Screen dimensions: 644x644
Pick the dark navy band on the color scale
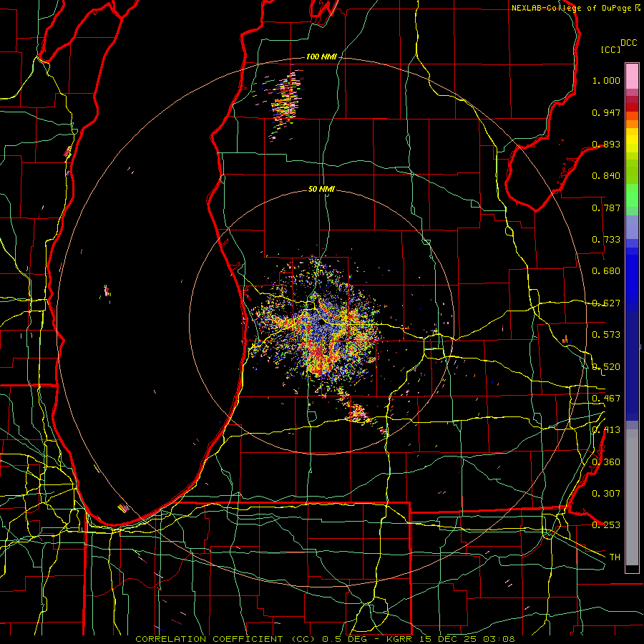click(x=632, y=366)
